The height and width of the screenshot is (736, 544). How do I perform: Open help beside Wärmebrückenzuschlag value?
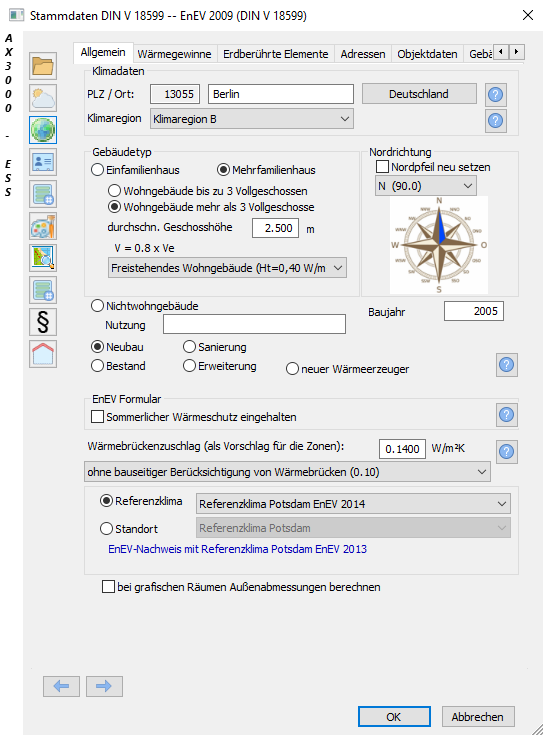tap(506, 452)
